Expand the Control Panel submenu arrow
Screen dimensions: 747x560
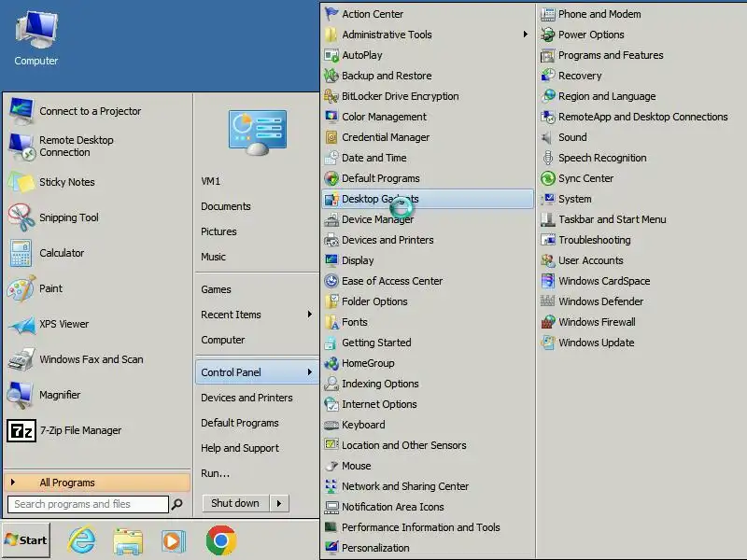tap(310, 371)
